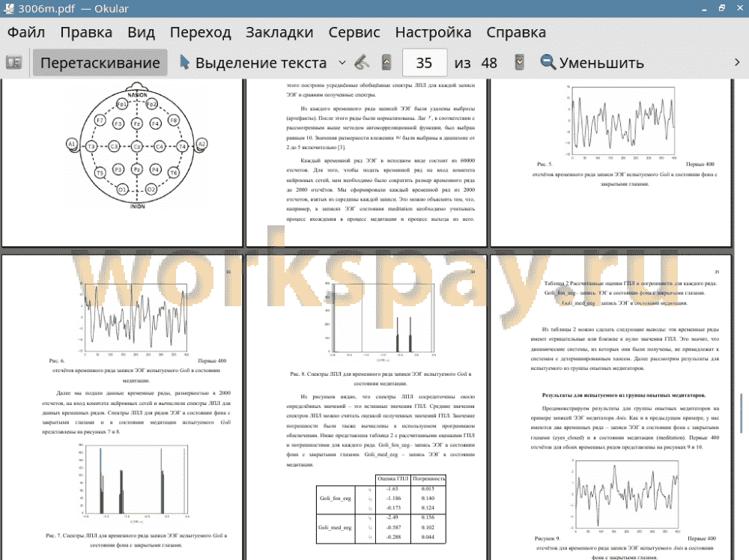Open the Сервис menu
Screen dimensions: 749x560
(x=354, y=32)
